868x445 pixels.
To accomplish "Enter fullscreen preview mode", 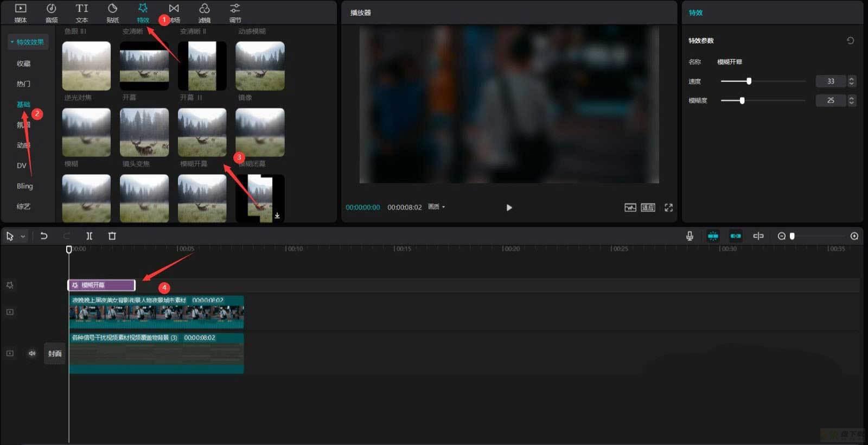I will [668, 207].
